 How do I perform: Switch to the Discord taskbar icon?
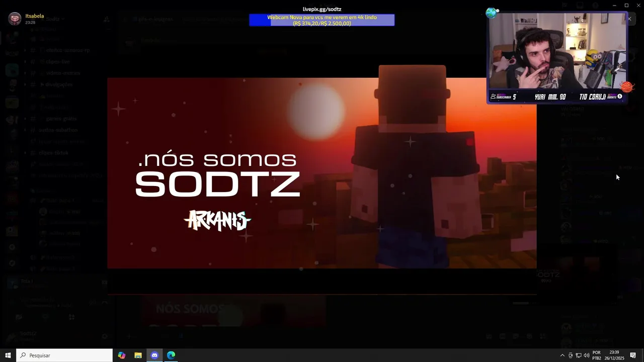point(154,355)
